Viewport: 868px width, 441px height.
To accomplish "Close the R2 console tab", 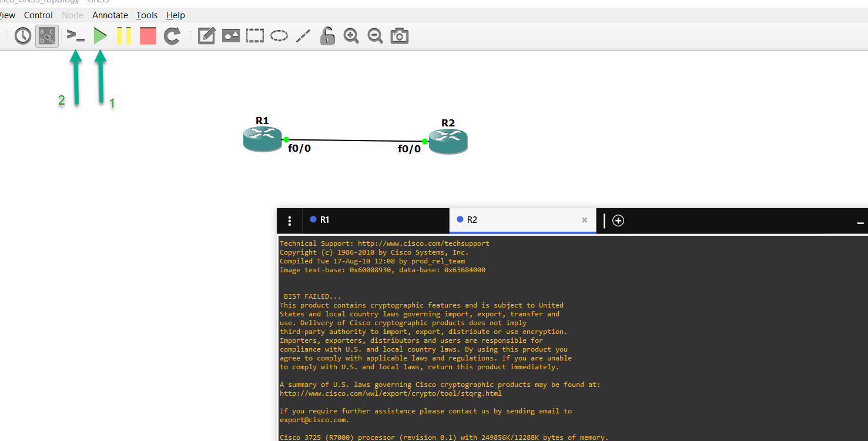I will point(584,220).
